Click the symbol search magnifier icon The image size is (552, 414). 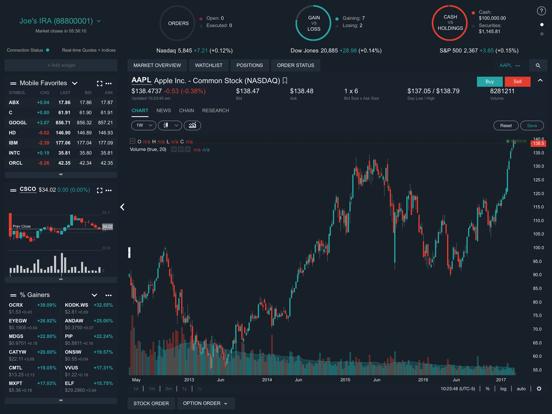[x=538, y=65]
